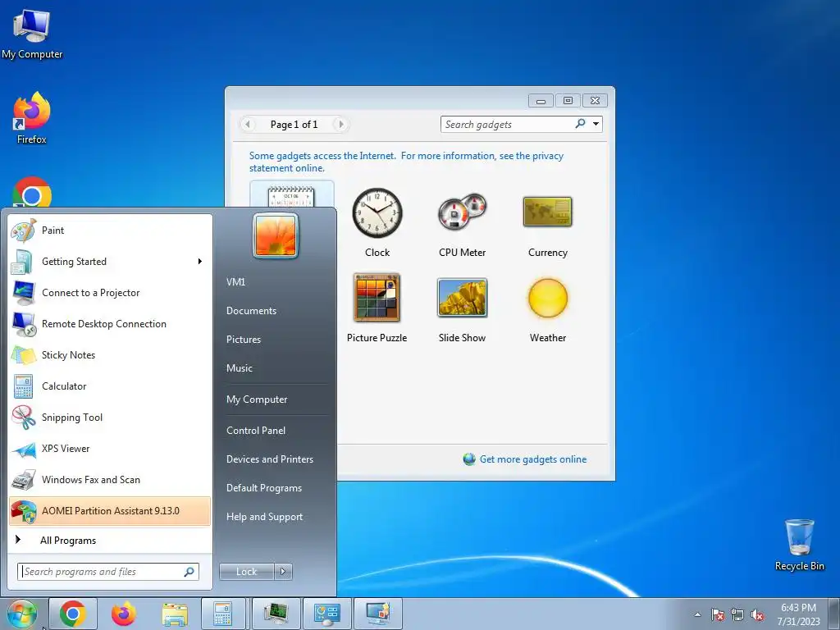840x630 pixels.
Task: Open the gadget search dropdown arrow
Action: (x=596, y=125)
